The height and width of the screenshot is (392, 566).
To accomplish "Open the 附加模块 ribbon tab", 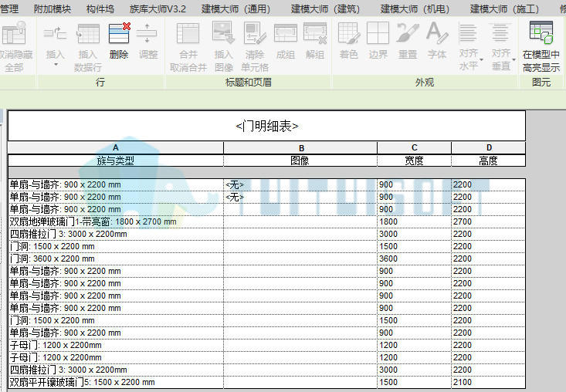I will (x=53, y=8).
